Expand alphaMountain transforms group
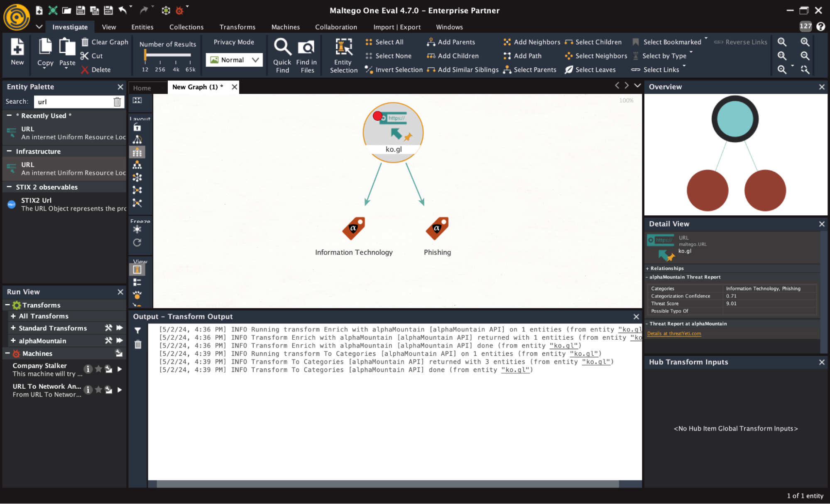 point(13,341)
